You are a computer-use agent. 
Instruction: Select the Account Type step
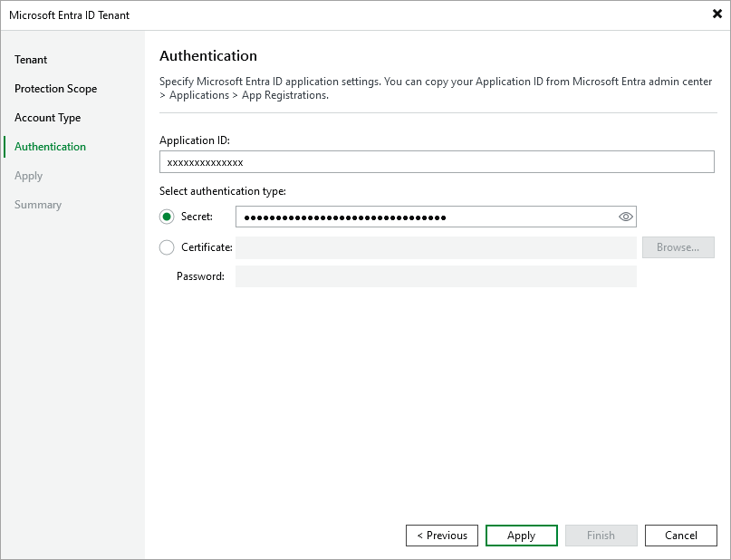[x=47, y=118]
